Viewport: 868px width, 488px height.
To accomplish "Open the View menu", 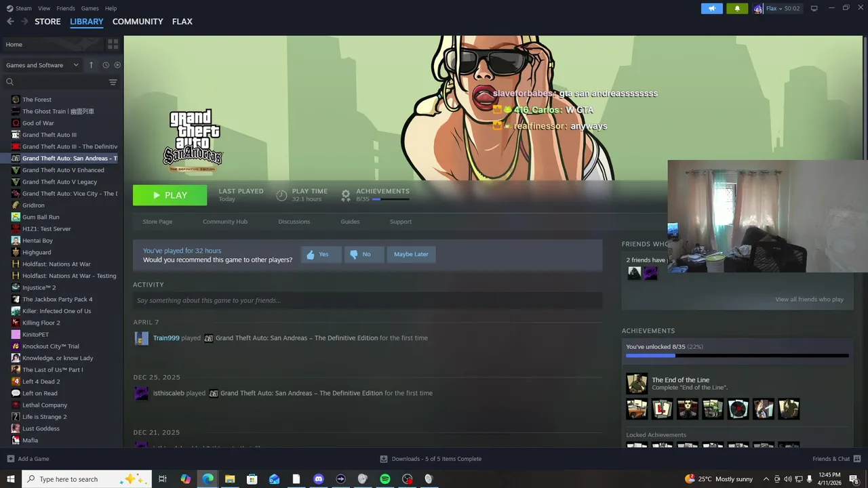I will tap(44, 8).
